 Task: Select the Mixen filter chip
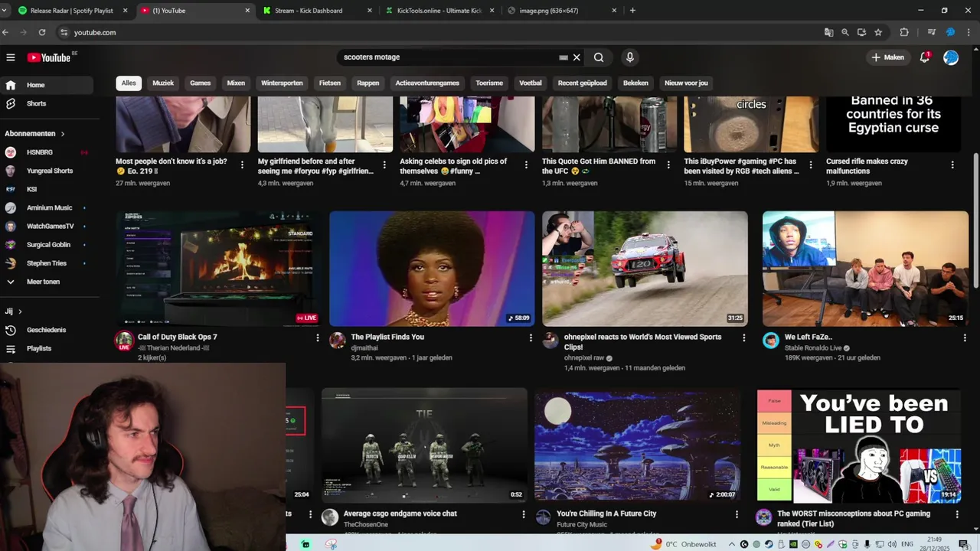point(236,83)
